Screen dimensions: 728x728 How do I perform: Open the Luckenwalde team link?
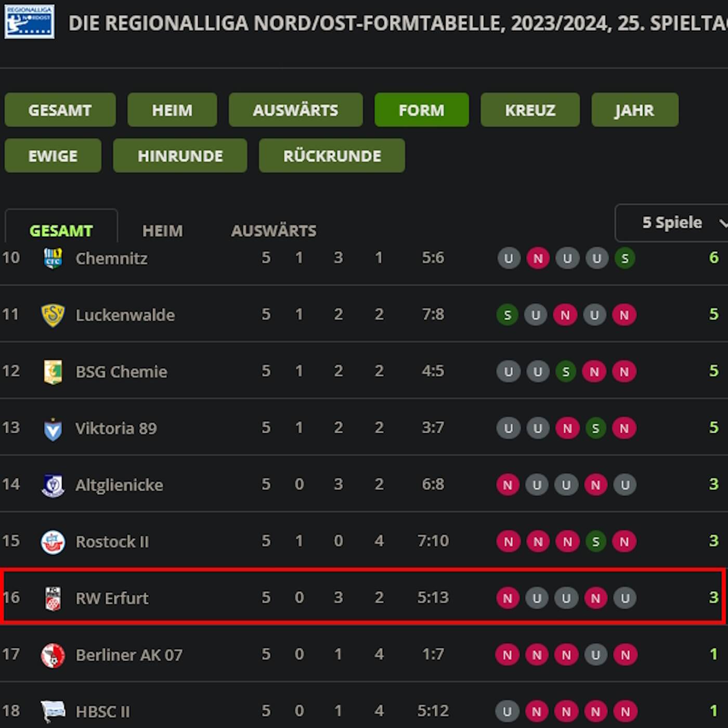[125, 315]
